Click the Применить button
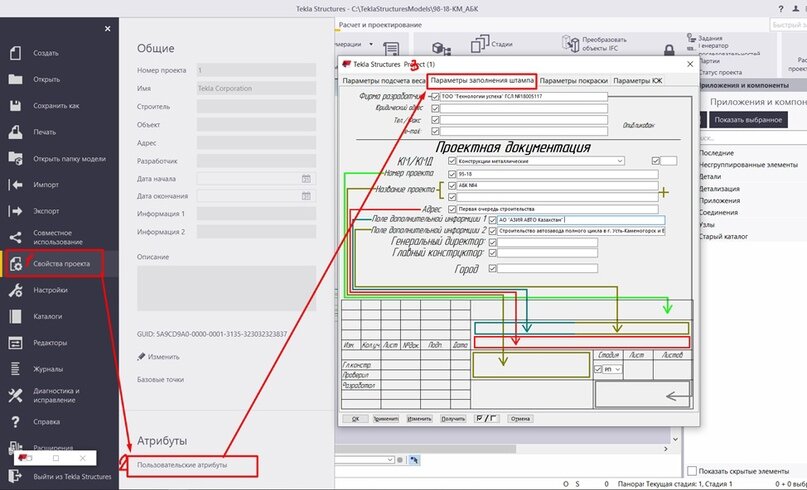The image size is (807, 490). pyautogui.click(x=385, y=418)
